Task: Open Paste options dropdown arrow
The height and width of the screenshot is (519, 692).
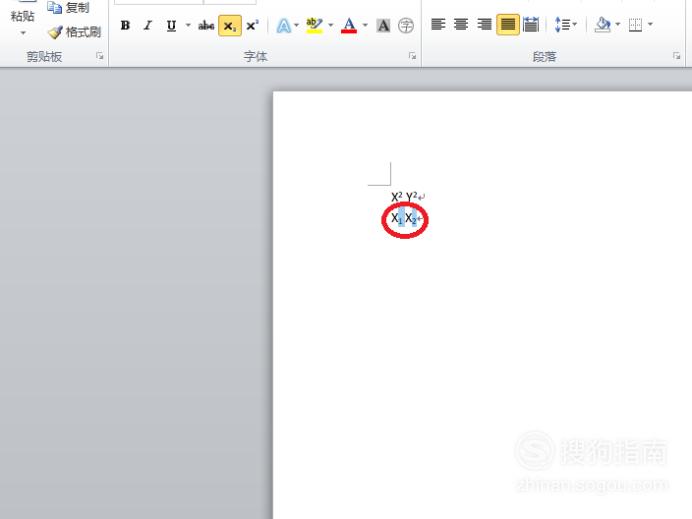Action: pos(23,33)
